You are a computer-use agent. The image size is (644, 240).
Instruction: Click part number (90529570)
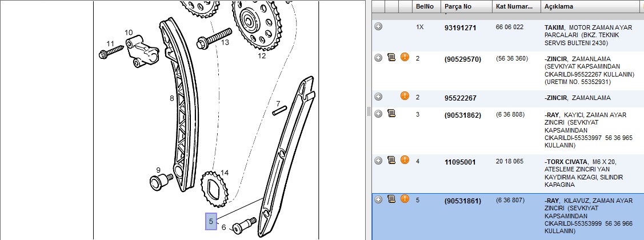[462, 59]
